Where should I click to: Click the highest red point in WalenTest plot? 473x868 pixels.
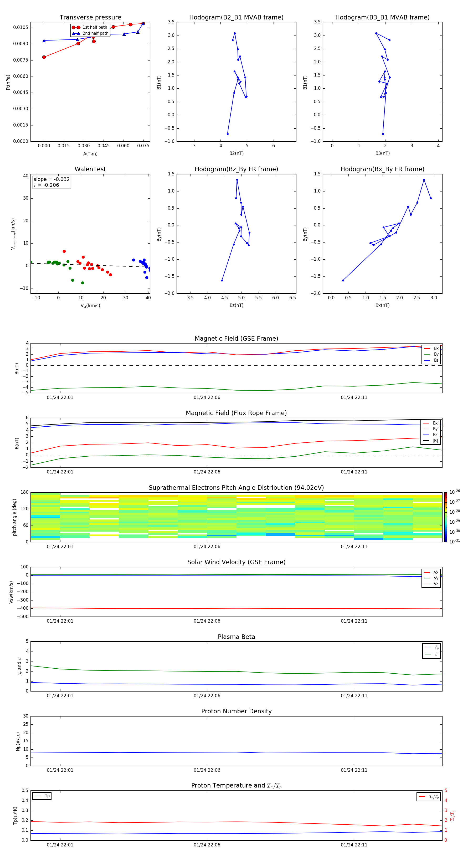pos(64,251)
